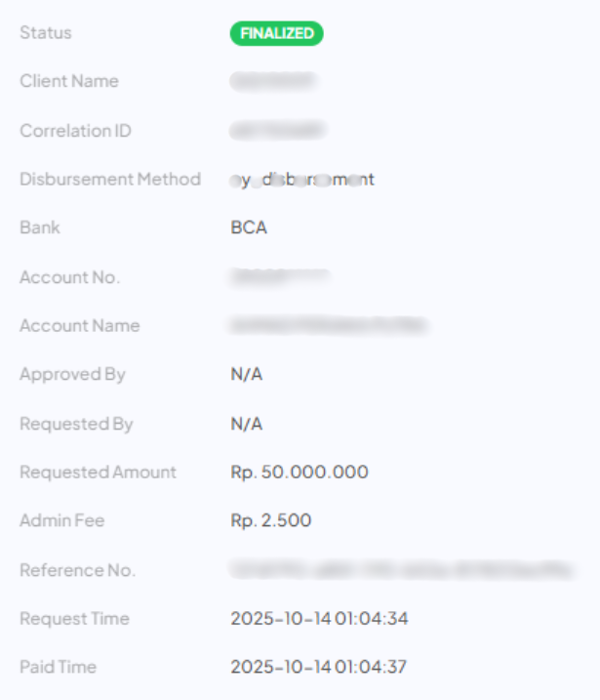This screenshot has height=700, width=600.
Task: Click the blurred Correlation ID value
Action: 277,131
